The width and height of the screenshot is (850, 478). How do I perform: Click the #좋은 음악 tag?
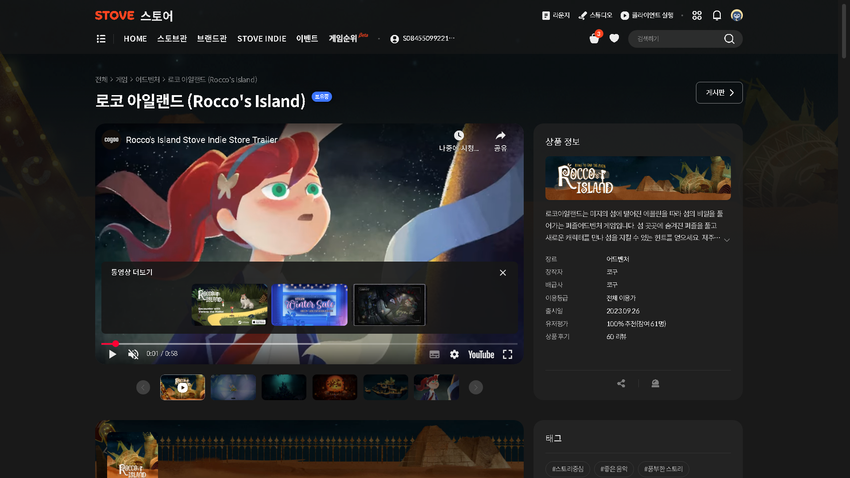pos(614,469)
